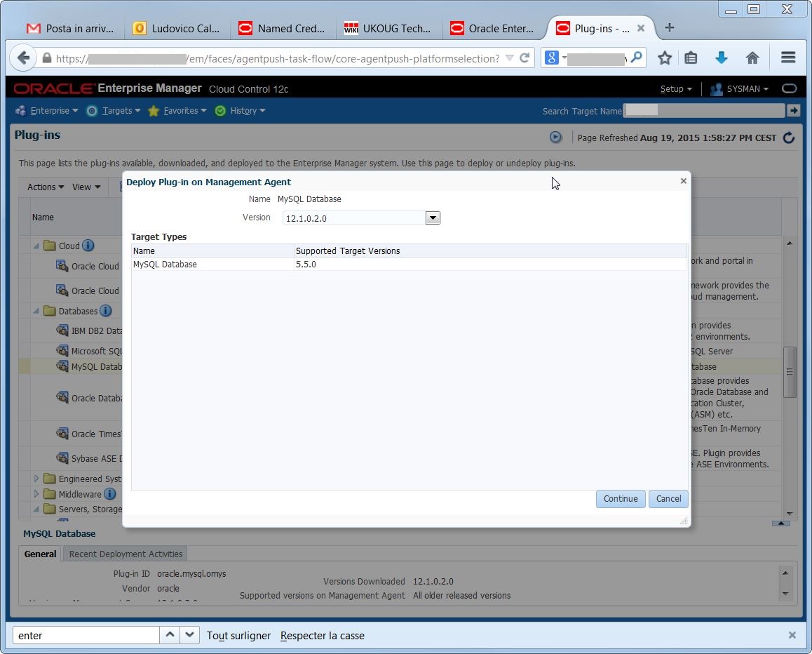Switch to the General tab

41,554
